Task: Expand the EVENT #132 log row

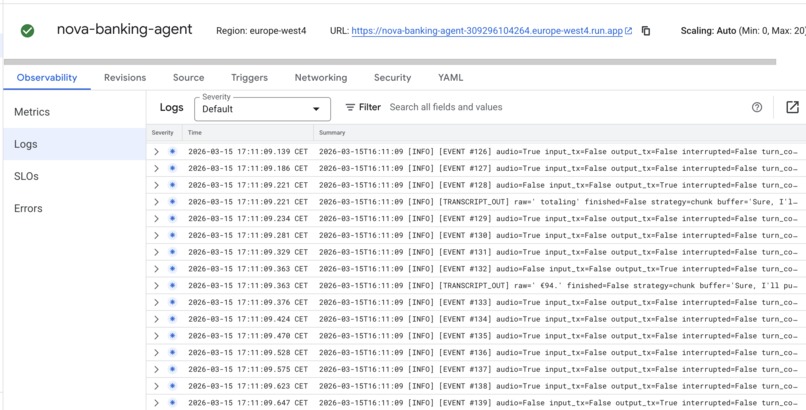Action: [x=156, y=269]
